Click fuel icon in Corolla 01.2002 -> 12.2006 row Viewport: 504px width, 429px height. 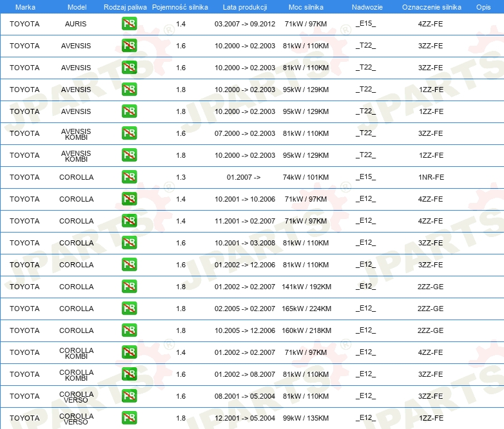pyautogui.click(x=129, y=265)
